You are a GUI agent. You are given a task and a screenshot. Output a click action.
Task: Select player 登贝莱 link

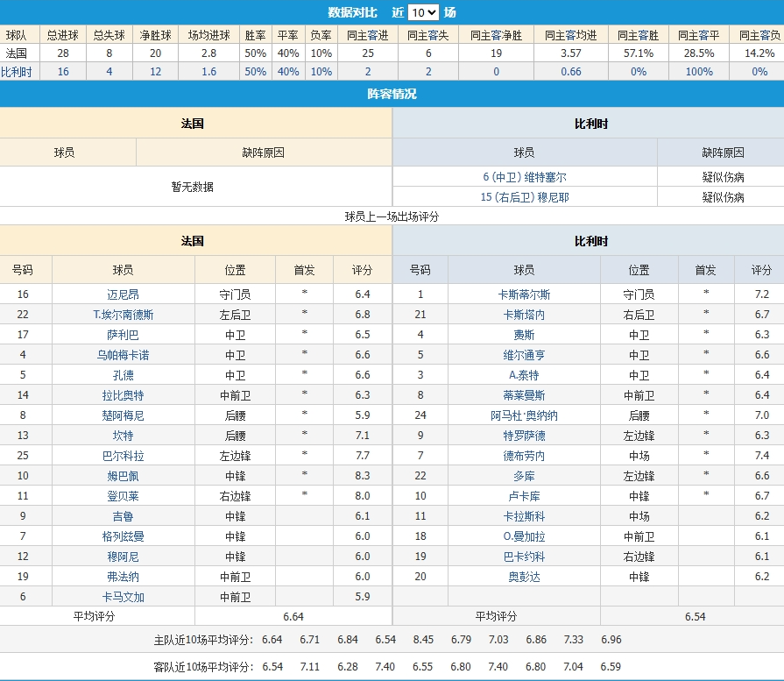point(123,496)
